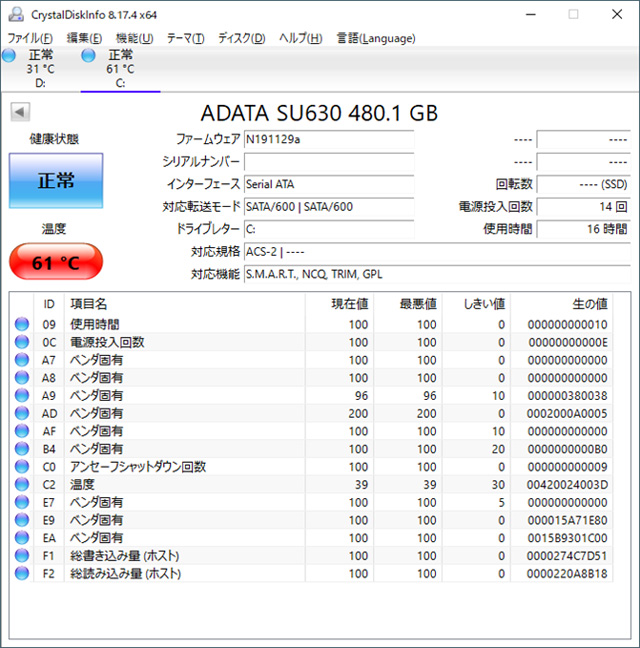This screenshot has height=648, width=640.
Task: Select the 温度 attribute name in table
Action: (82, 484)
